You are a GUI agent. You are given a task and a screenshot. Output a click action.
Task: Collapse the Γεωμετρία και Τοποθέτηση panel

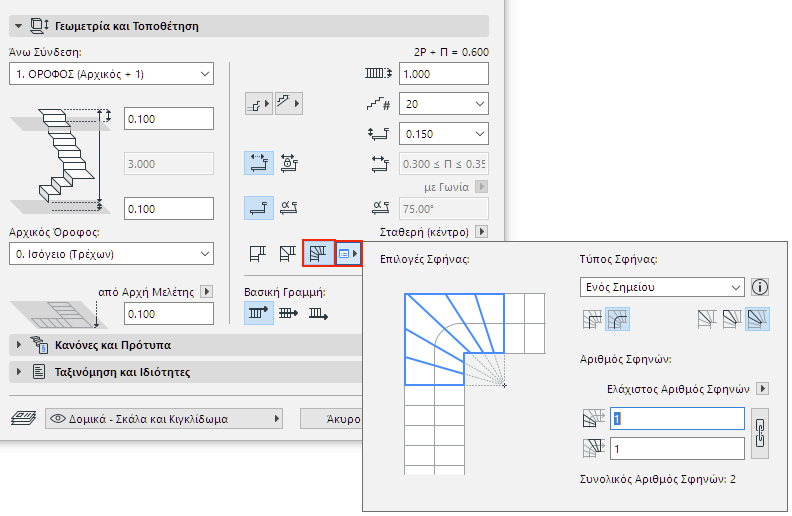point(19,26)
